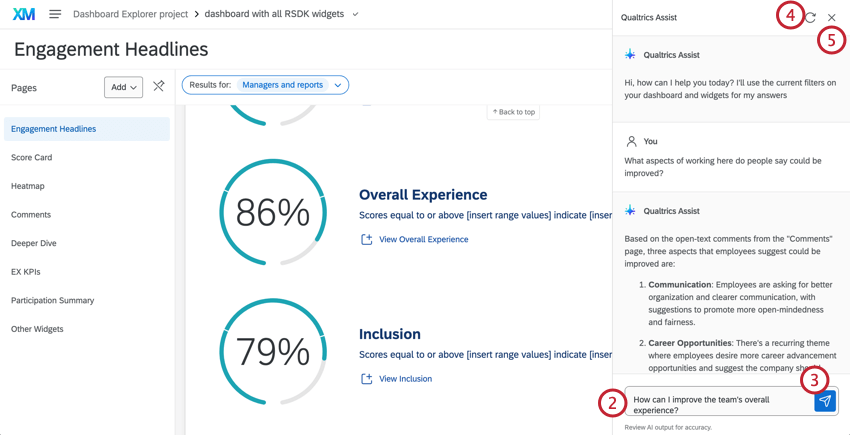Expand the Managers and reports filter
Image resolution: width=850 pixels, height=435 pixels.
(x=338, y=85)
